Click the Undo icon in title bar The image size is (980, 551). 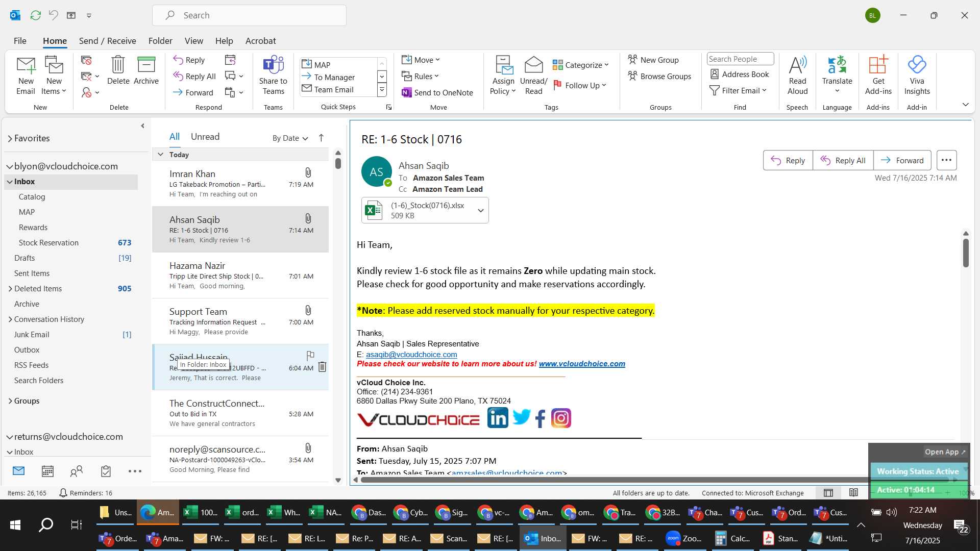pos(54,15)
